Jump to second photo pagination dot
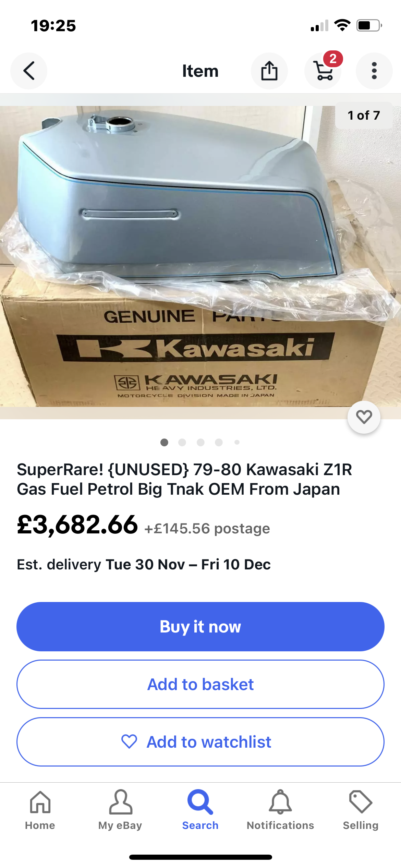The height and width of the screenshot is (868, 401). pos(182,442)
